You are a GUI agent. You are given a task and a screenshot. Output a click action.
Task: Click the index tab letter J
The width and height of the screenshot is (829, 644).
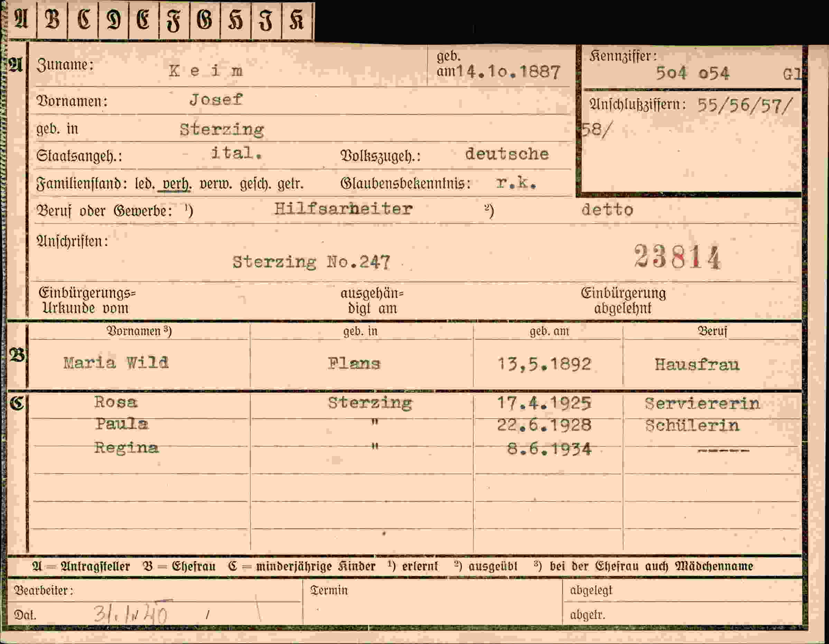pyautogui.click(x=266, y=20)
